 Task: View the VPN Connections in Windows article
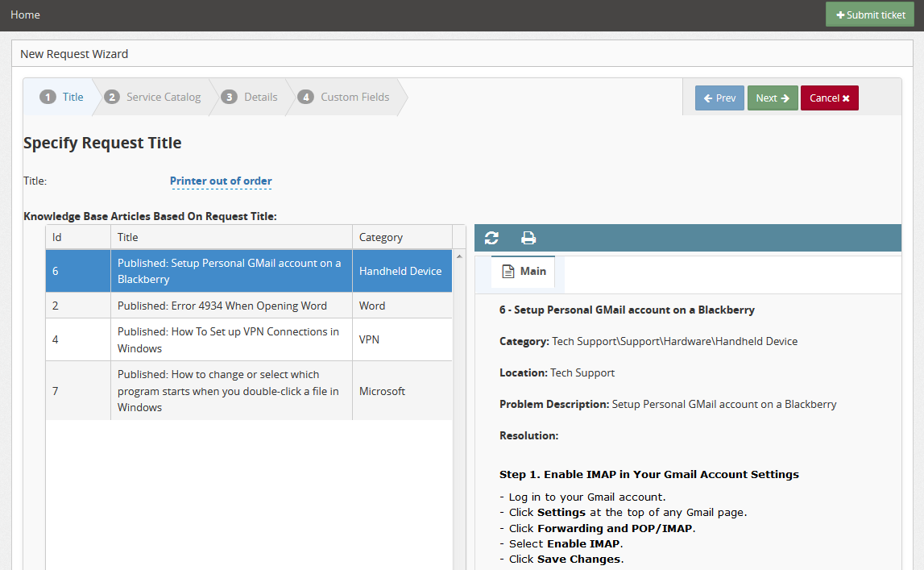click(x=231, y=339)
